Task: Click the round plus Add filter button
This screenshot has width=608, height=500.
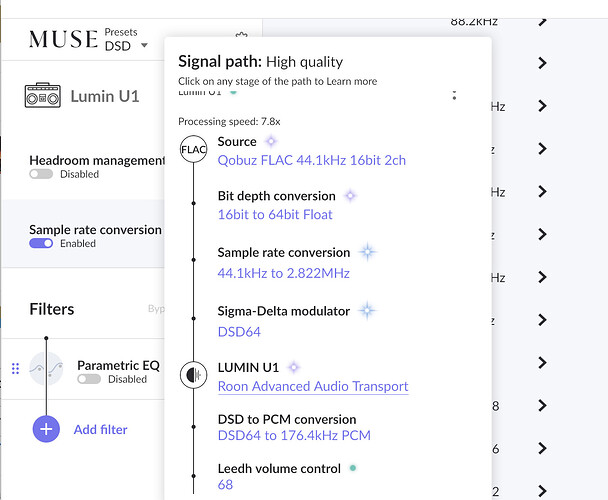Action: 46,429
